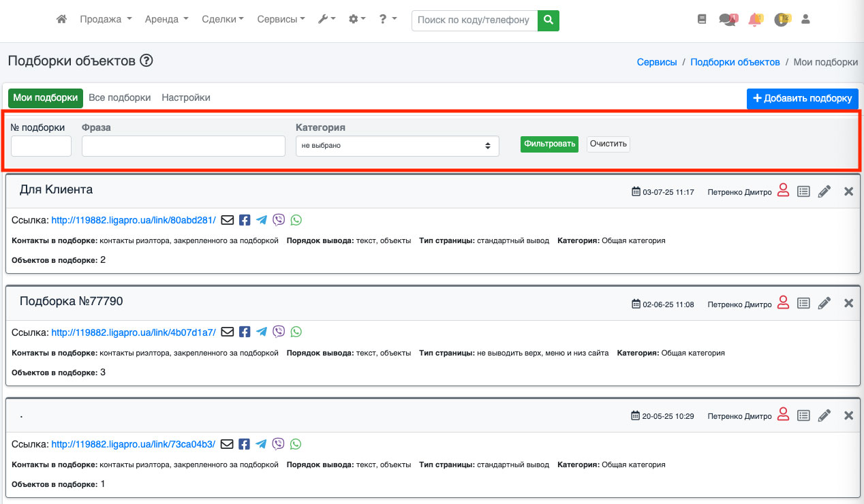This screenshot has width=864, height=504.
Task: Send 'Подборка №77790' link via WhatsApp
Action: click(x=296, y=332)
